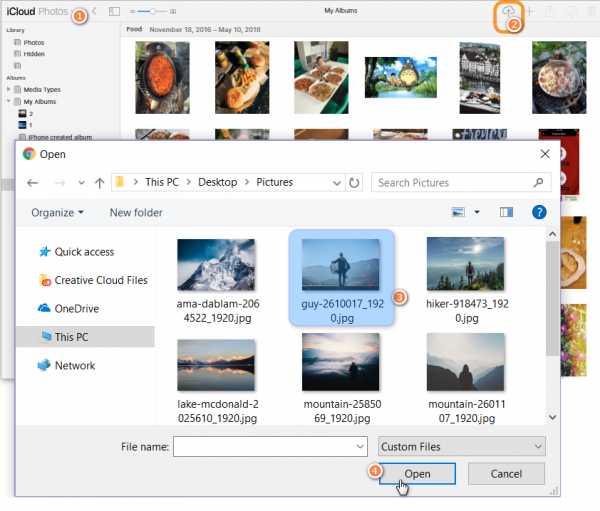Go back in the iCloud Photos toolbar
This screenshot has height=511, width=600.
pyautogui.click(x=95, y=11)
